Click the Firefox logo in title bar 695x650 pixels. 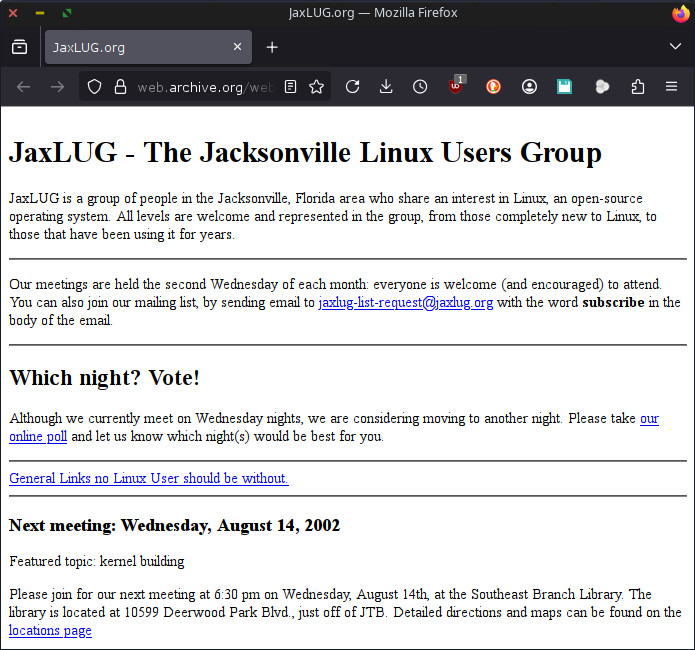[x=681, y=13]
